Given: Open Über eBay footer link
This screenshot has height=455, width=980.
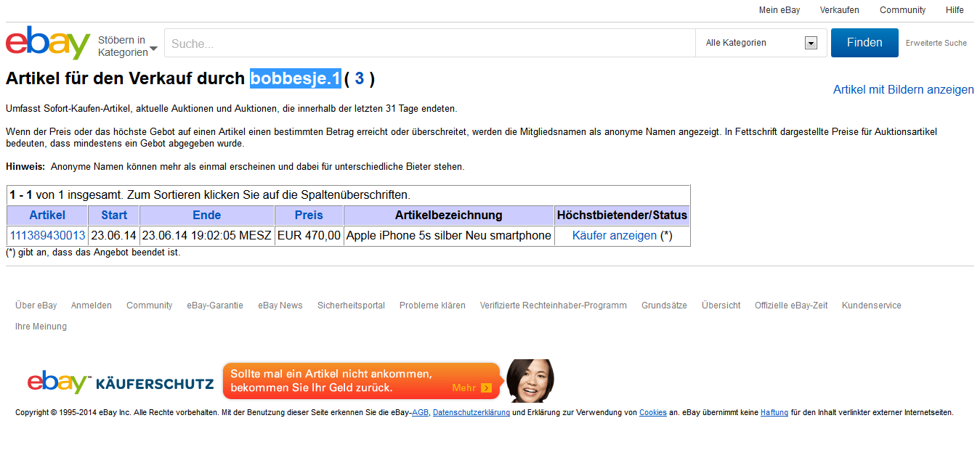Looking at the screenshot, I should (36, 306).
